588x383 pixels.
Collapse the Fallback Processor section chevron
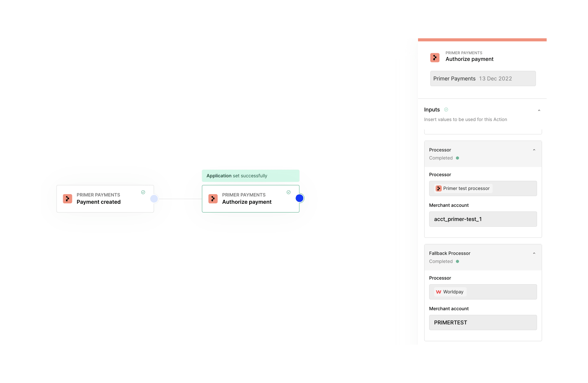coord(534,253)
